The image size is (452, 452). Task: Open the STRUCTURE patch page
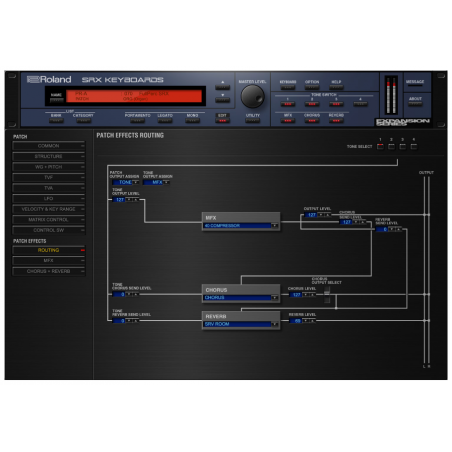tap(49, 156)
